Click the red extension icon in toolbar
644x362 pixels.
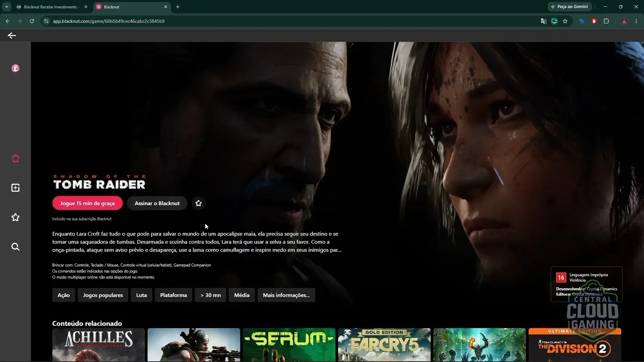click(594, 21)
